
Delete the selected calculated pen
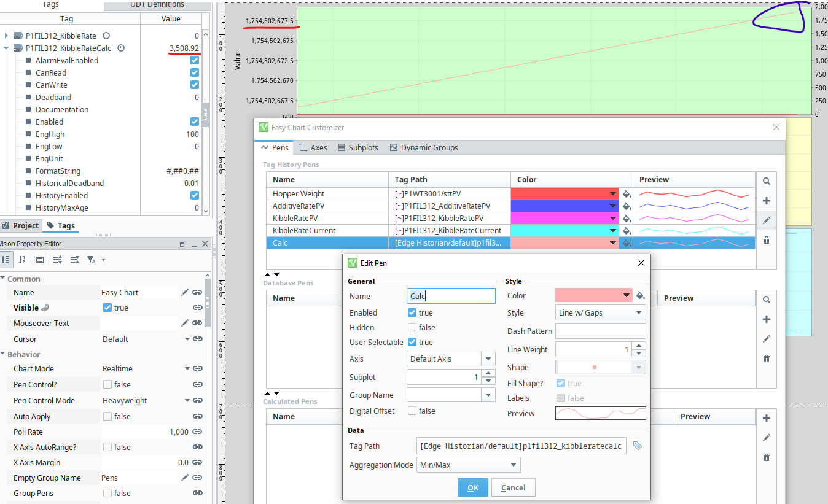pos(766,457)
